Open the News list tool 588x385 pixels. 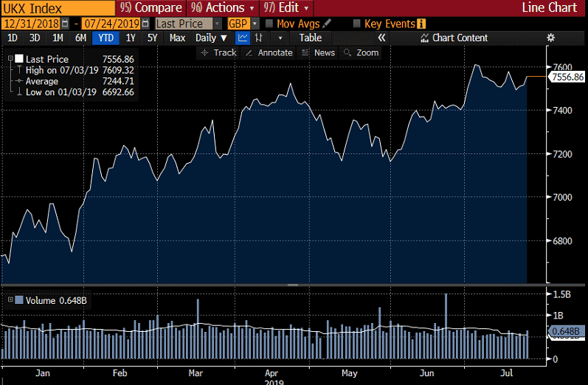click(318, 53)
